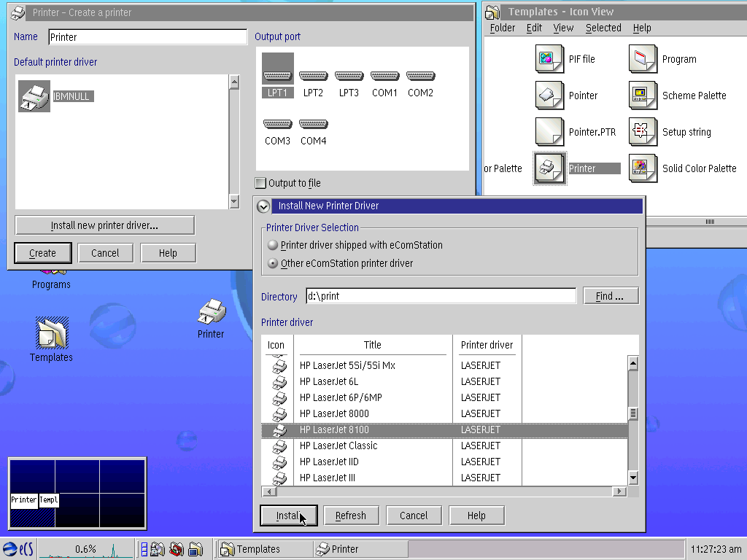Select HP LaserJet 8100 row
Image resolution: width=747 pixels, height=560 pixels.
click(x=444, y=430)
